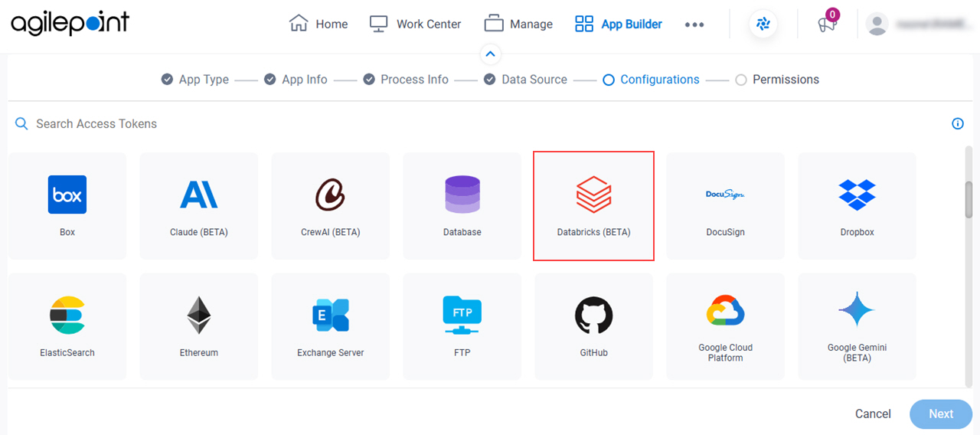The height and width of the screenshot is (435, 980).
Task: Click the ElasticSearch label
Action: (67, 353)
